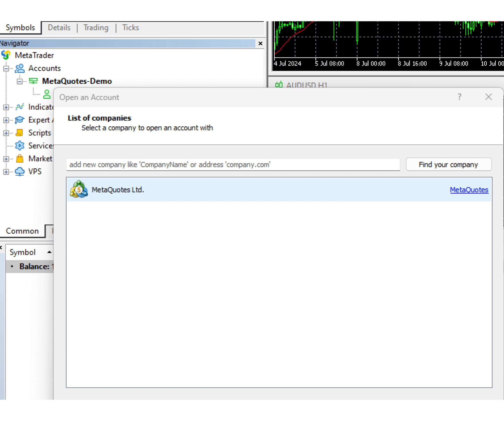The width and height of the screenshot is (504, 421).
Task: Click the green user account icon
Action: click(47, 94)
